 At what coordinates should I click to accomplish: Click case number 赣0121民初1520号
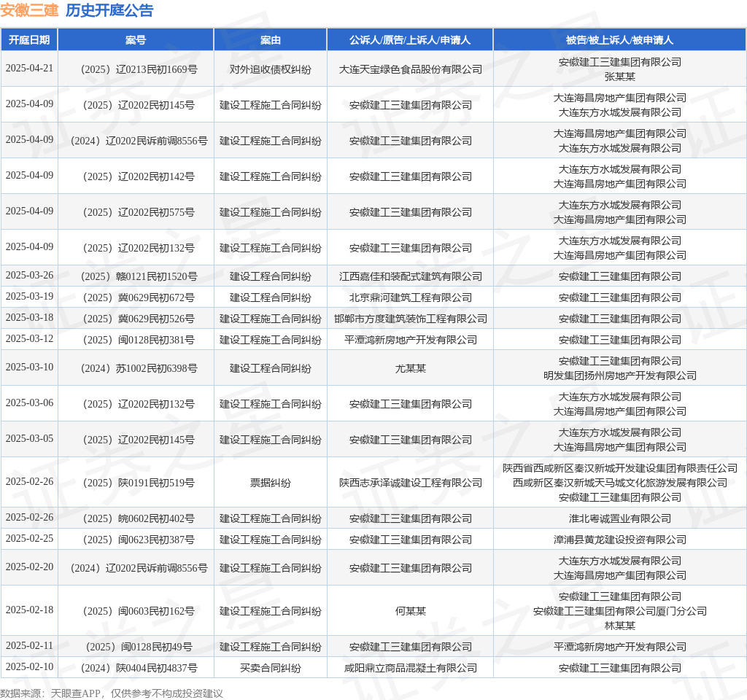(x=139, y=276)
